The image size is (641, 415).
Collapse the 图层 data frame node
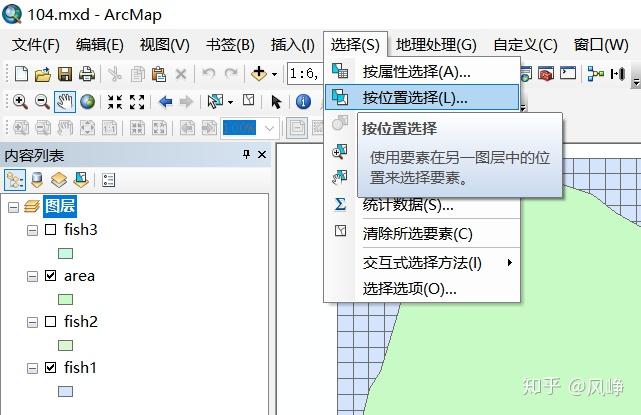pyautogui.click(x=13, y=207)
